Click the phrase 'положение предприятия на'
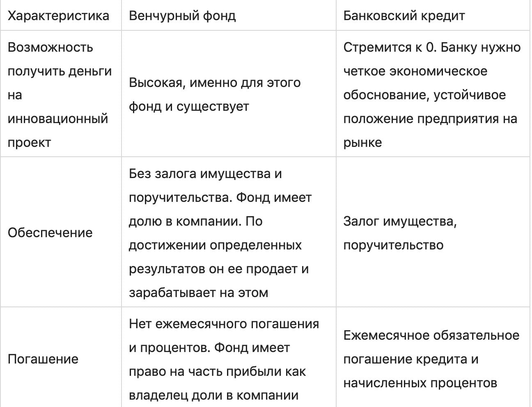Image resolution: width=532 pixels, height=407 pixels. pyautogui.click(x=430, y=119)
